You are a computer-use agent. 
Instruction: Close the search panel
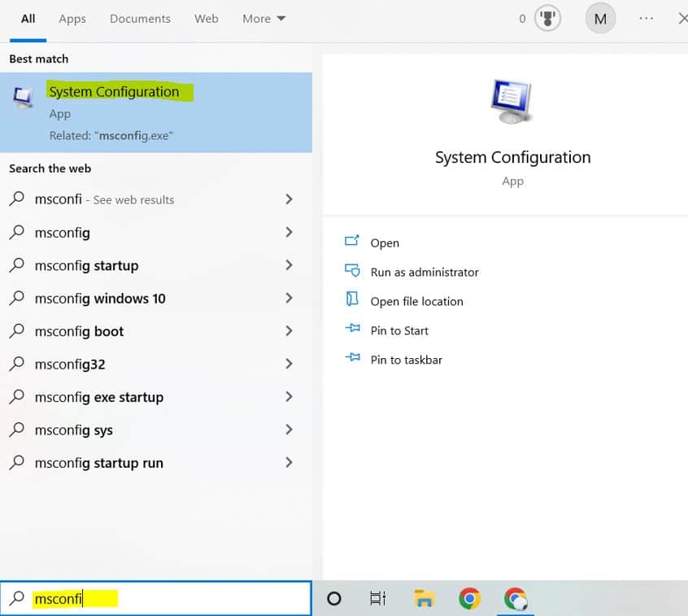click(683, 19)
